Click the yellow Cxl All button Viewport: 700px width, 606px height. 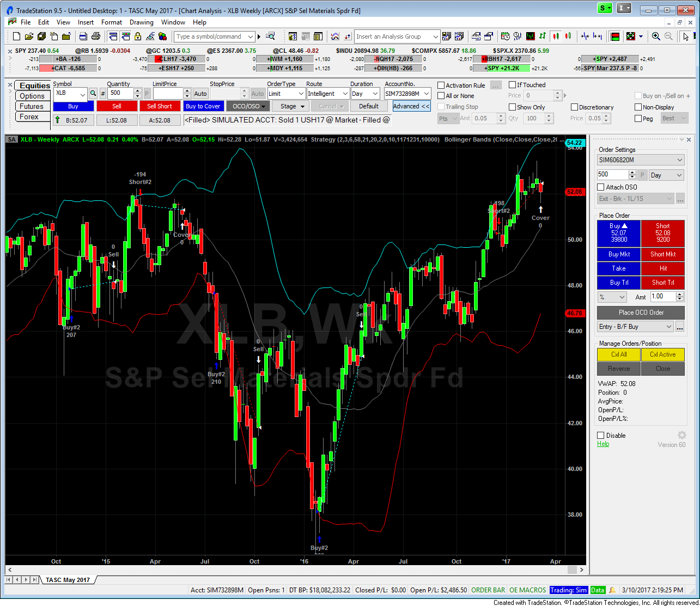(x=619, y=354)
